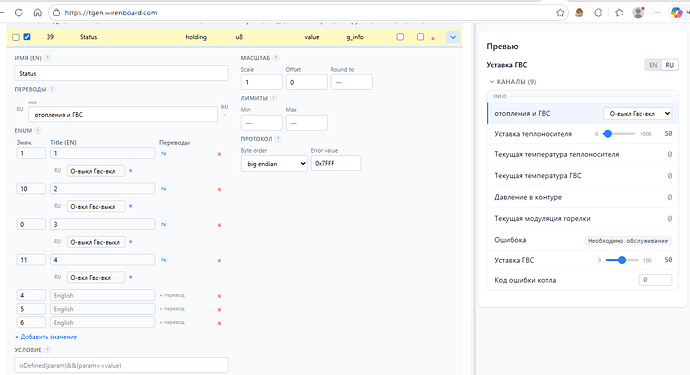Collapse the Status row with blue chevron
This screenshot has height=375, width=690.
[453, 37]
